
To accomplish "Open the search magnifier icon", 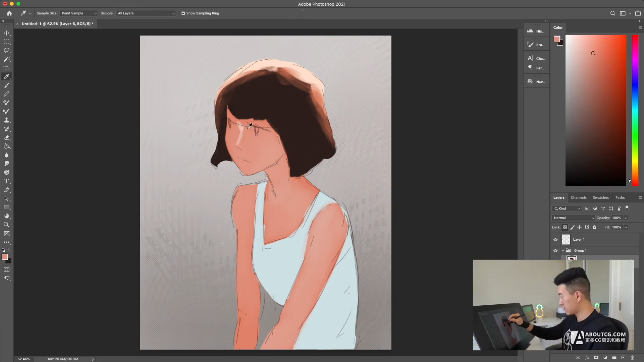I will pyautogui.click(x=612, y=13).
